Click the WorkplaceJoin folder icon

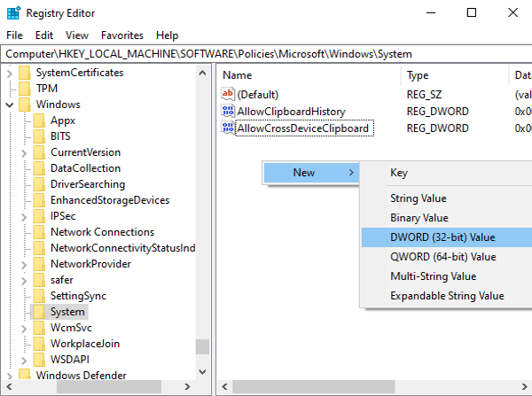(x=39, y=343)
